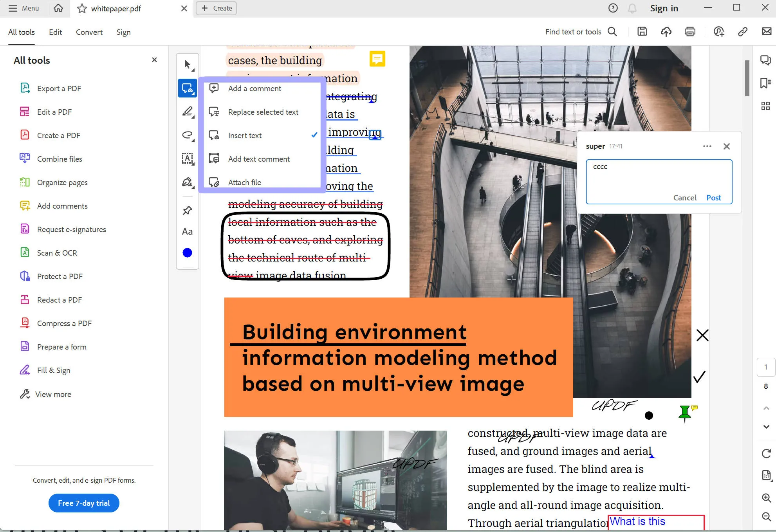Open Export a PDF tool

[51, 88]
